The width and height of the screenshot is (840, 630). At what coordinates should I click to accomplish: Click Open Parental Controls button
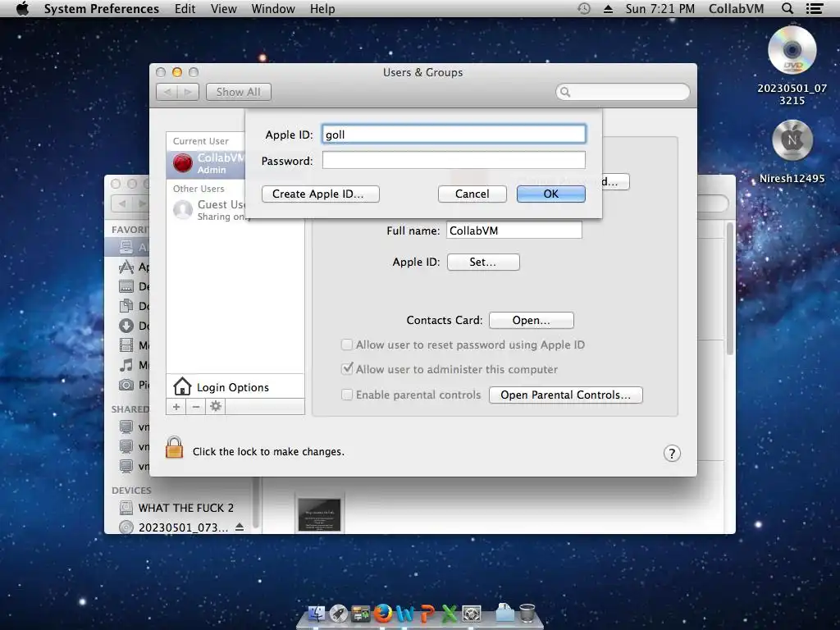(566, 395)
